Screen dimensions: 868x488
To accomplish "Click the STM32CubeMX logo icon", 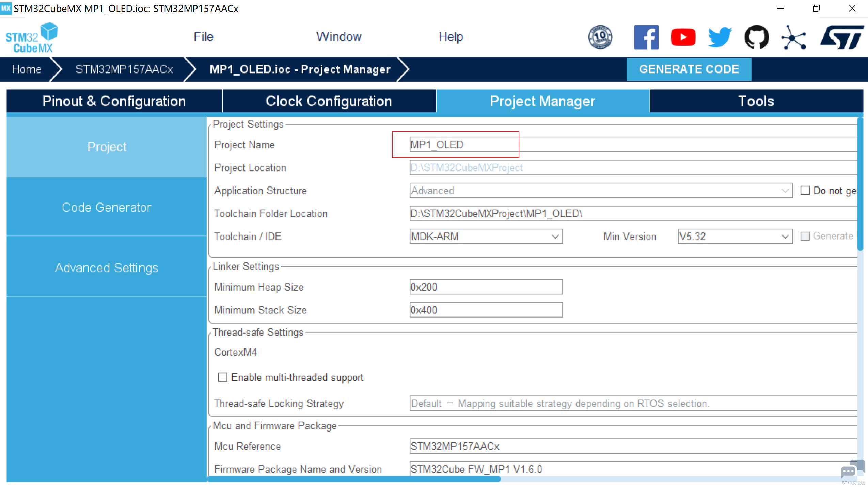I will click(32, 37).
